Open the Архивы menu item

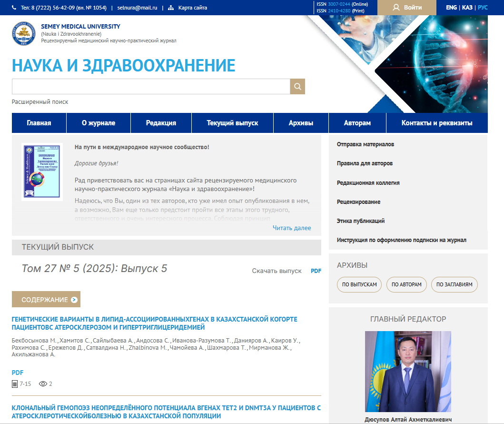pos(301,123)
